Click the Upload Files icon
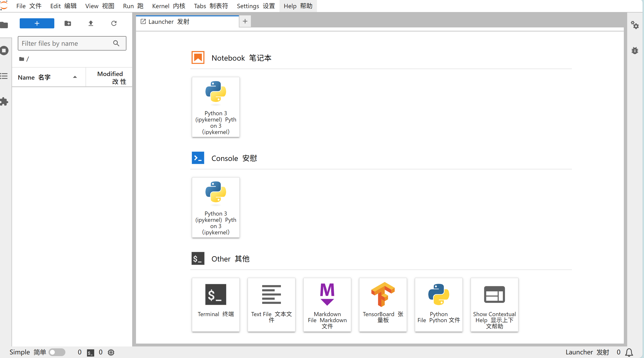 (x=91, y=23)
